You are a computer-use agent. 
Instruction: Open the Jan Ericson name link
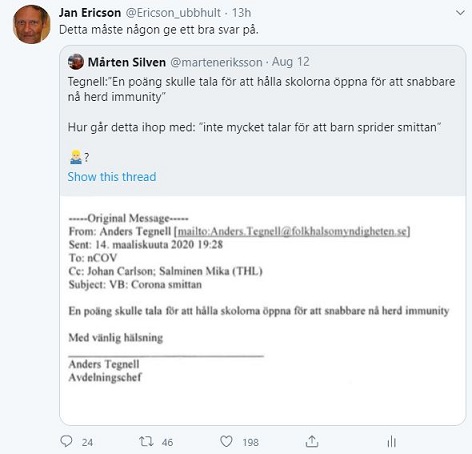pyautogui.click(x=90, y=13)
